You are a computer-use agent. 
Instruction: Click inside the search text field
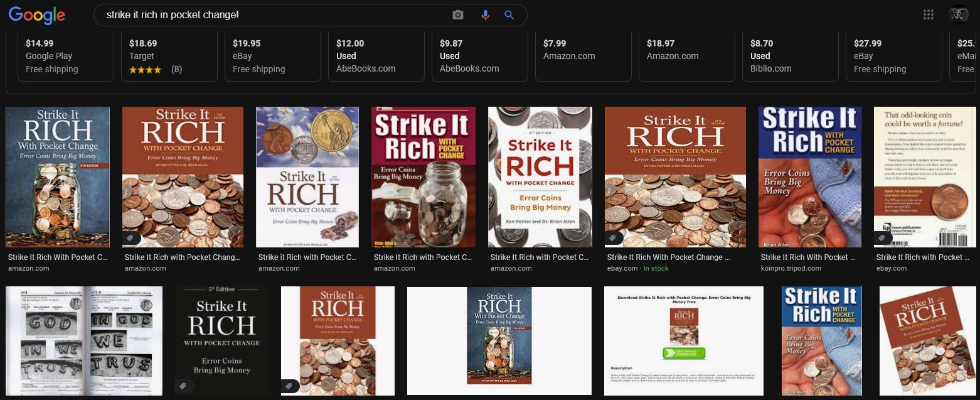tap(276, 15)
